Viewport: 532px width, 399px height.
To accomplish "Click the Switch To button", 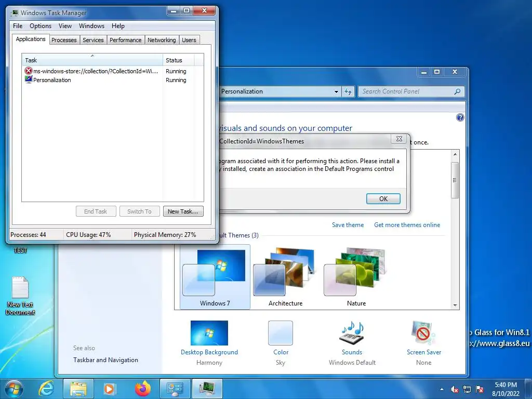I will click(x=139, y=211).
